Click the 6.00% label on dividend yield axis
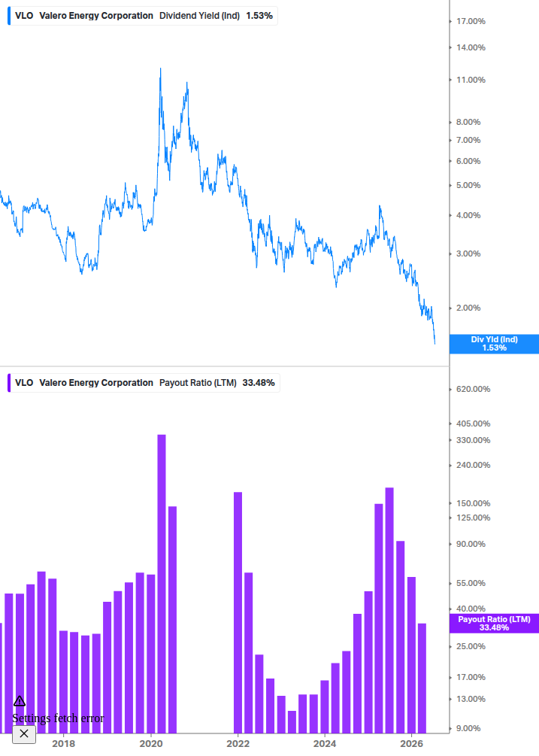The image size is (539, 756). tap(468, 162)
